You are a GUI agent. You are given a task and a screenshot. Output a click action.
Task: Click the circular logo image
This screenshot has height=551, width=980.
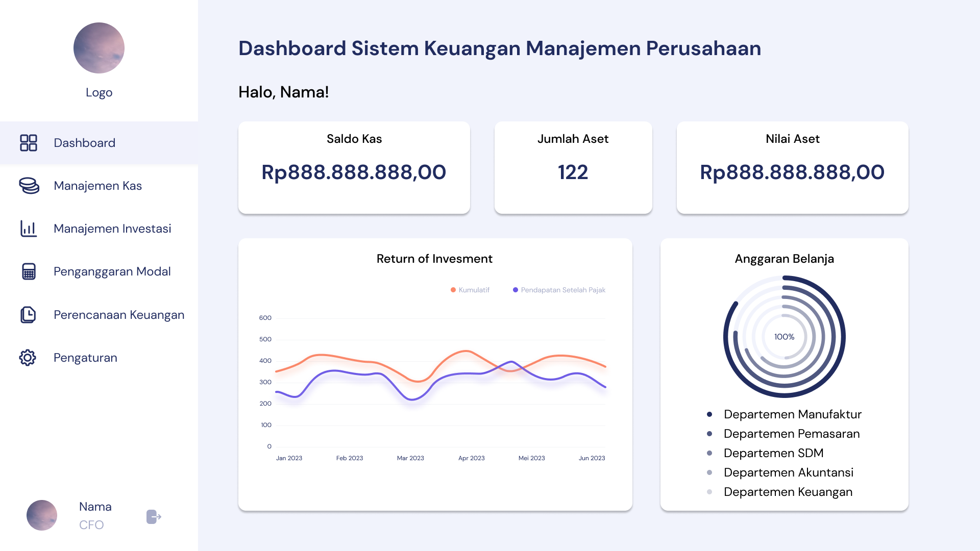click(x=99, y=48)
